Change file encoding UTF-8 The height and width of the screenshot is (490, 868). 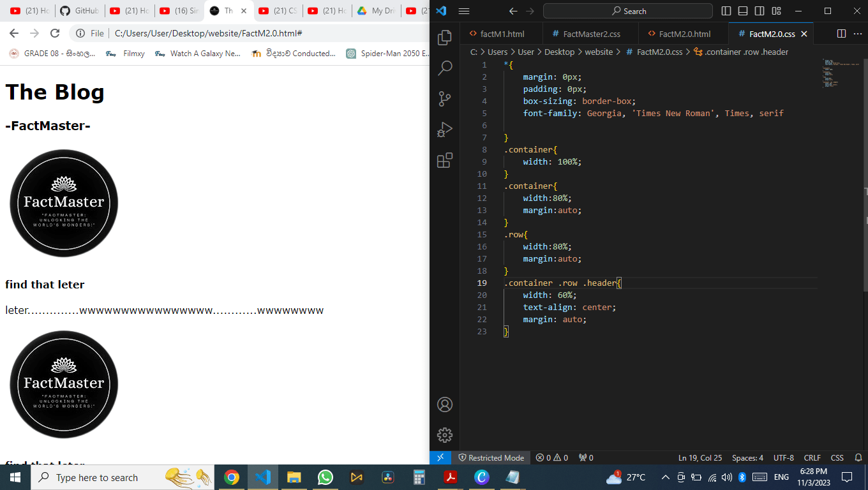(x=784, y=457)
